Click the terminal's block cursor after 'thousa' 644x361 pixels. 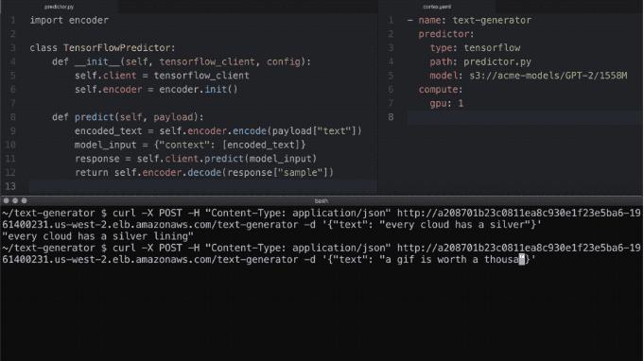point(522,260)
